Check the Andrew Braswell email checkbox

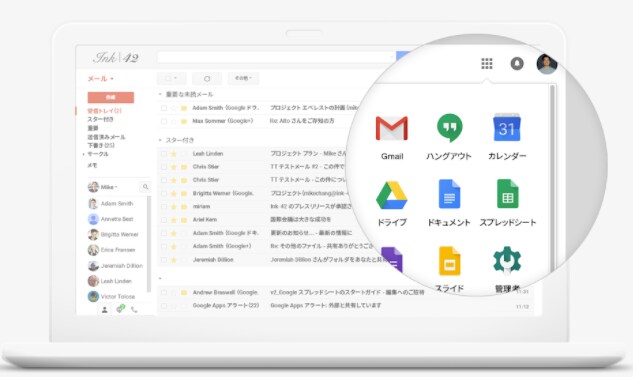tap(163, 292)
